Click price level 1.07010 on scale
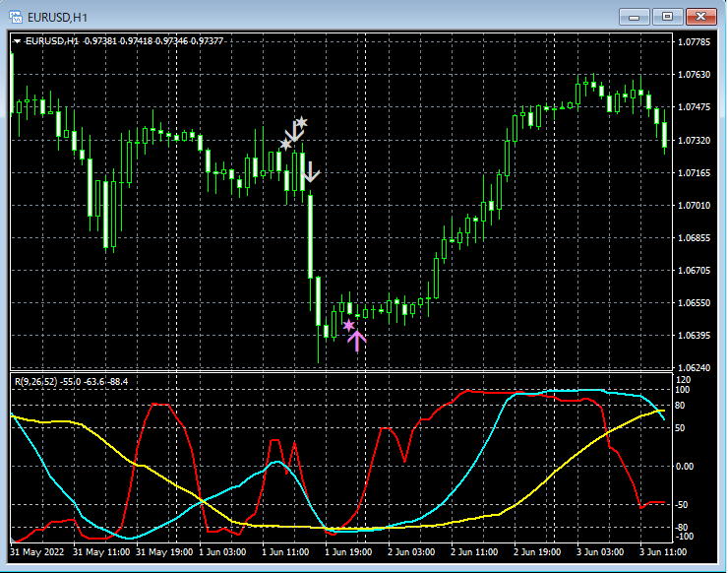728x573 pixels. point(695,206)
